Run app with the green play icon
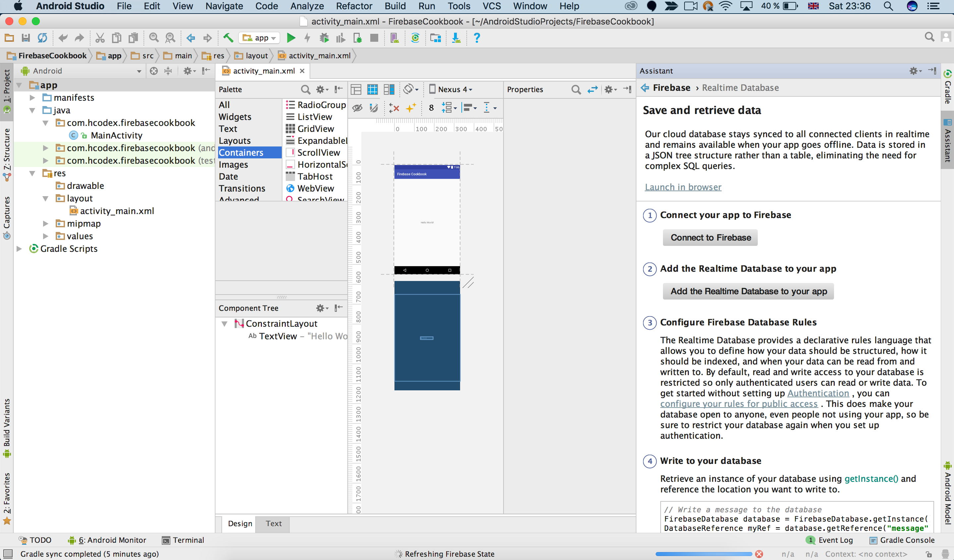The width and height of the screenshot is (954, 560). 291,38
